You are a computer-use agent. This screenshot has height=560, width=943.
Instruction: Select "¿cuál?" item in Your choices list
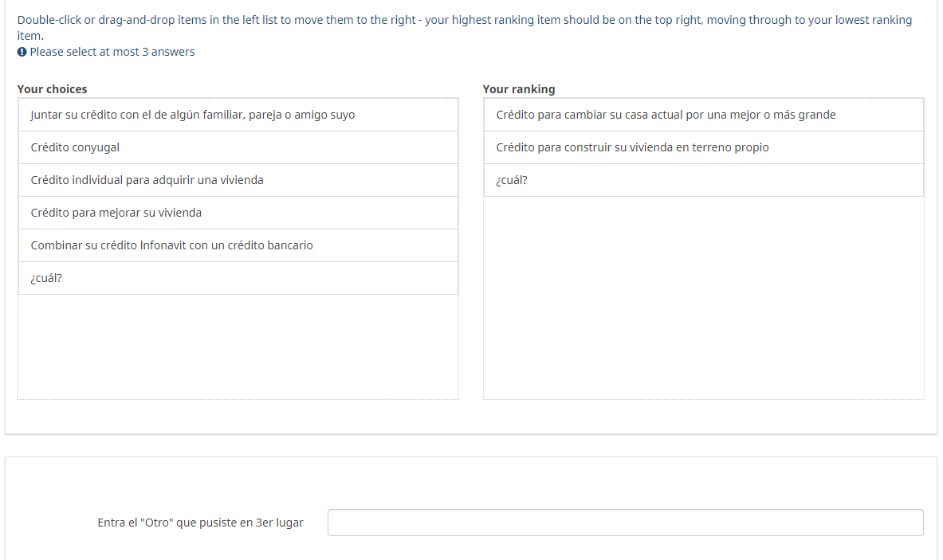pos(46,278)
